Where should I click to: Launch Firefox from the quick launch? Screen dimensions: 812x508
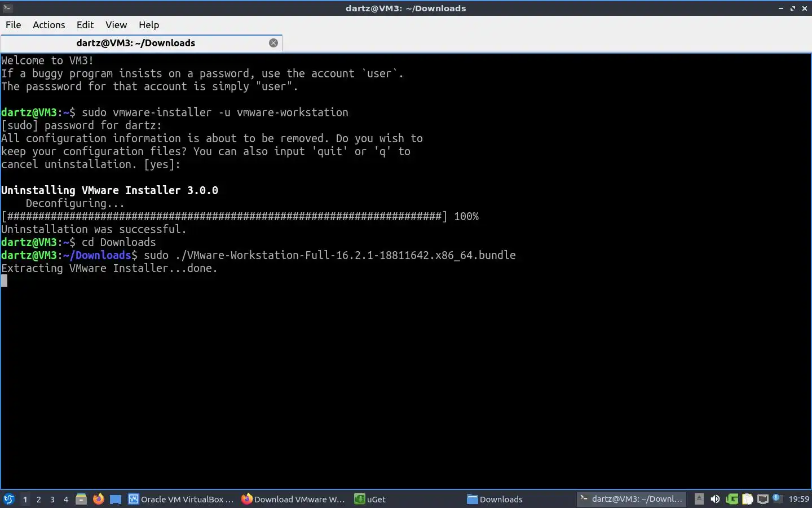[99, 499]
